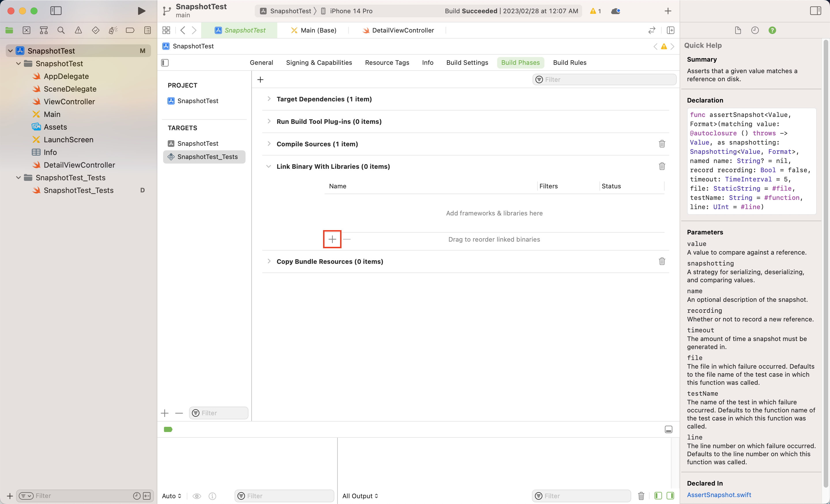Select the SnapshotTest target in TARGETS

(x=198, y=143)
